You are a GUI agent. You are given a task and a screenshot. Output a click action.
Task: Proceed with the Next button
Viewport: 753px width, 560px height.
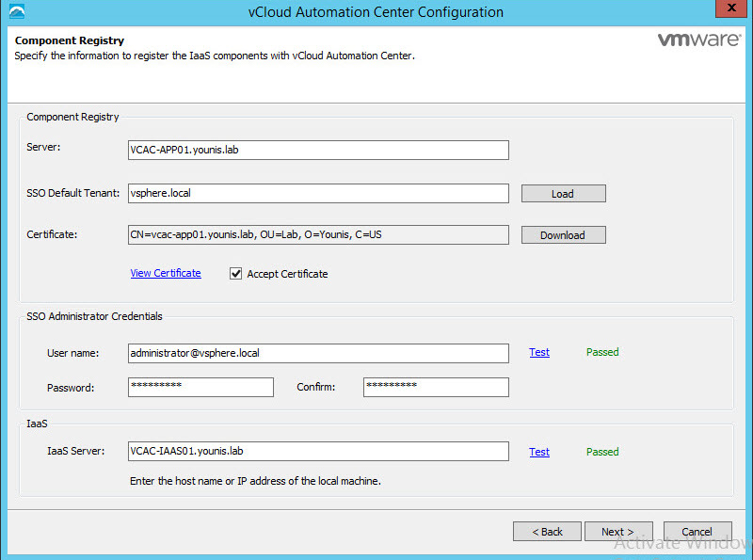pyautogui.click(x=617, y=532)
